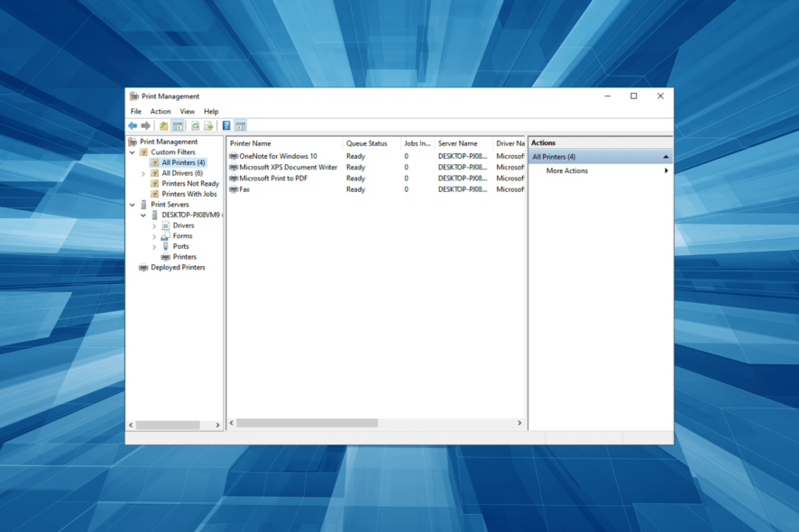Select Printers Not Ready filter
The image size is (799, 532).
tap(191, 183)
